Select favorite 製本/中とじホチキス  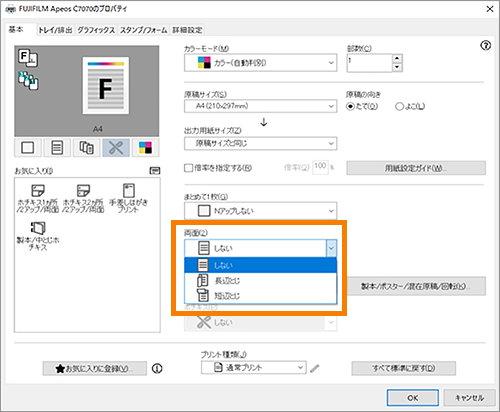(x=38, y=236)
